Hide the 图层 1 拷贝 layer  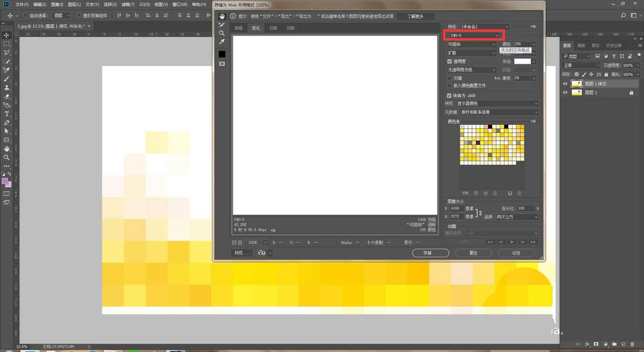[565, 84]
